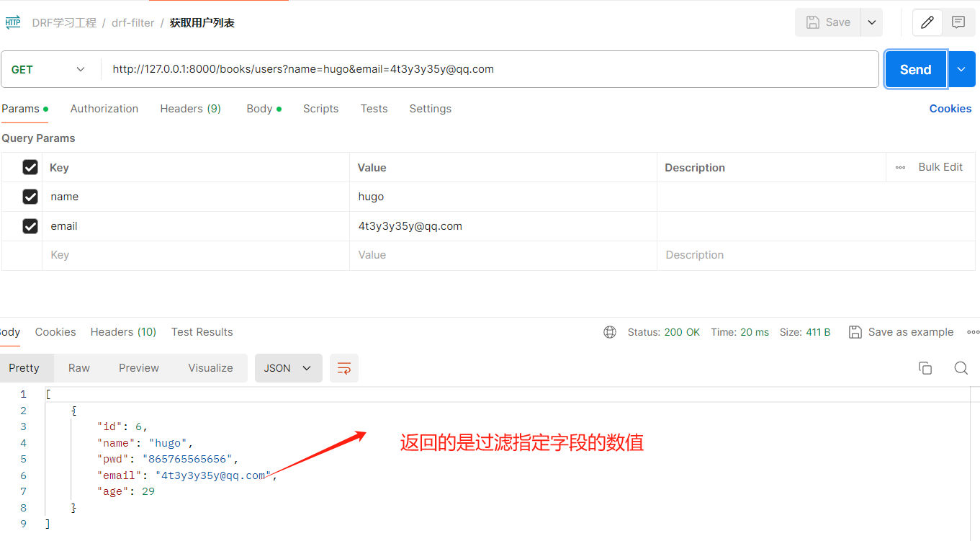980x541 pixels.
Task: Open the Tests tab
Action: coord(374,109)
